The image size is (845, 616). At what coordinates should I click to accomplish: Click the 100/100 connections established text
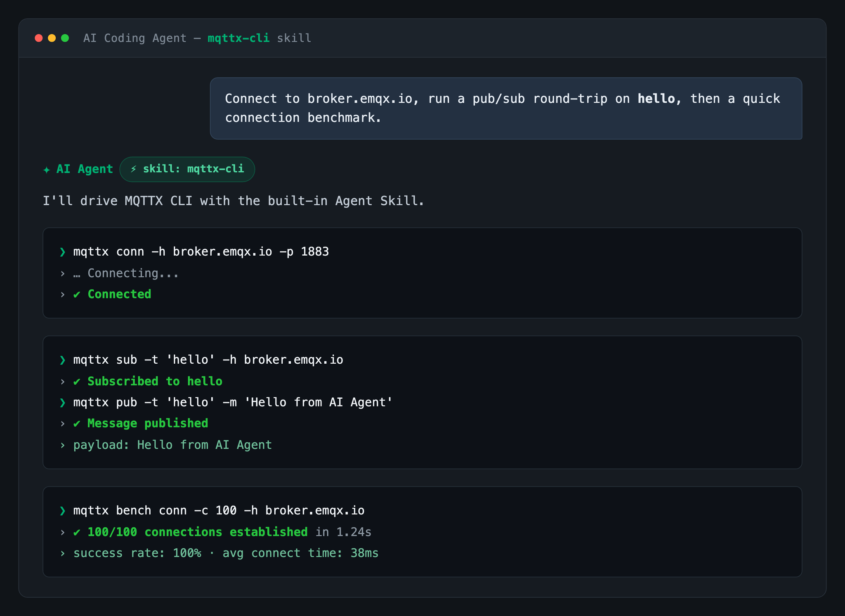coord(198,532)
